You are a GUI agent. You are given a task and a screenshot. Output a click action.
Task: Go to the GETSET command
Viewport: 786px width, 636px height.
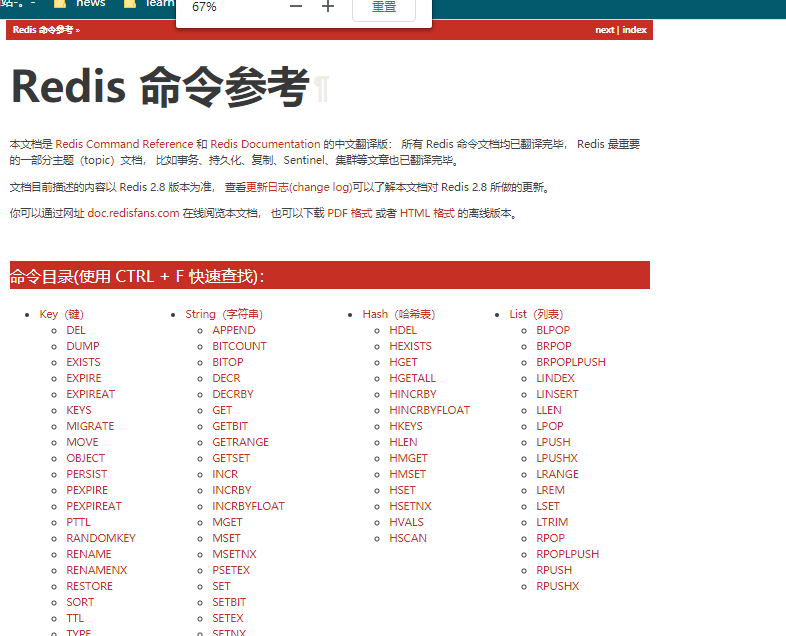tap(231, 459)
